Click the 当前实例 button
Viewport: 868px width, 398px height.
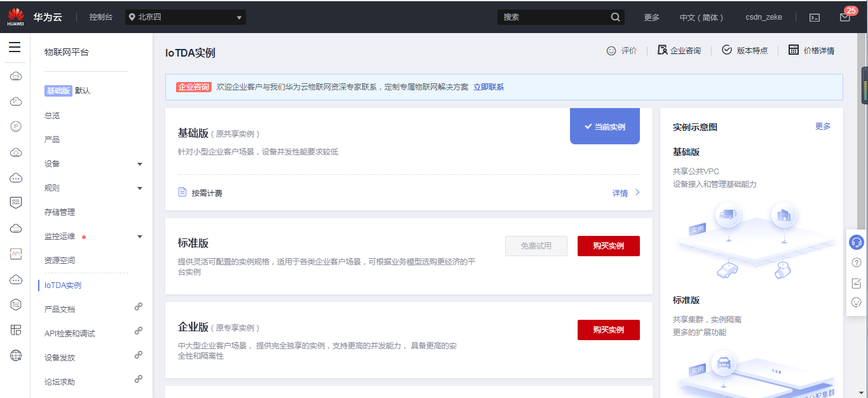click(x=605, y=127)
